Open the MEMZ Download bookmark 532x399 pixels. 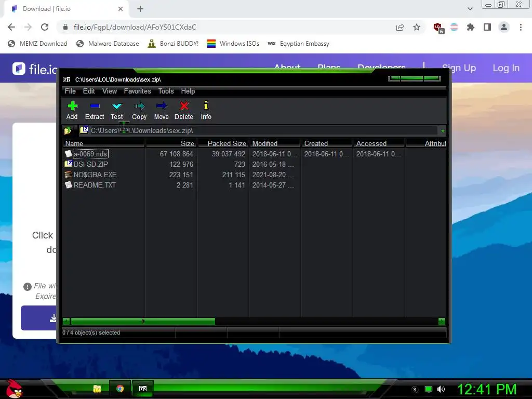click(37, 44)
